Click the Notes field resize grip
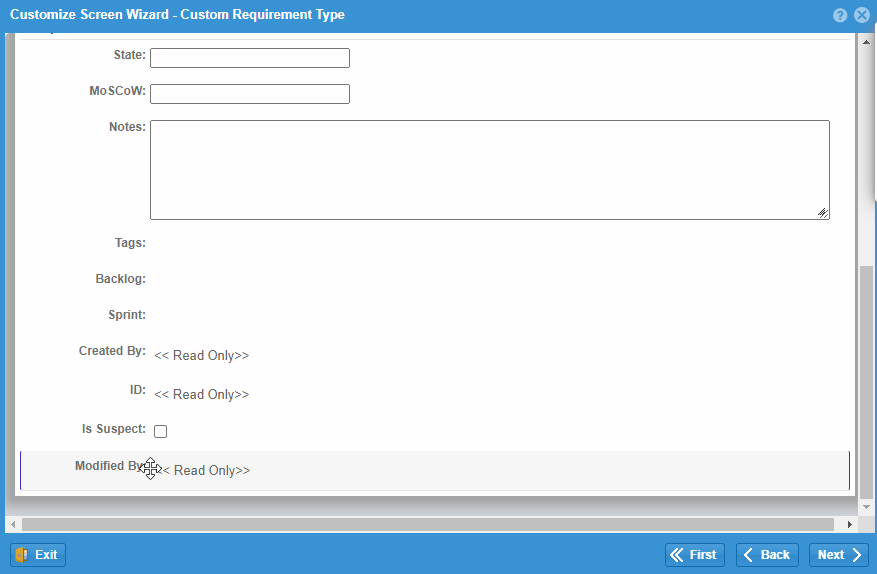877x574 pixels. click(x=823, y=213)
